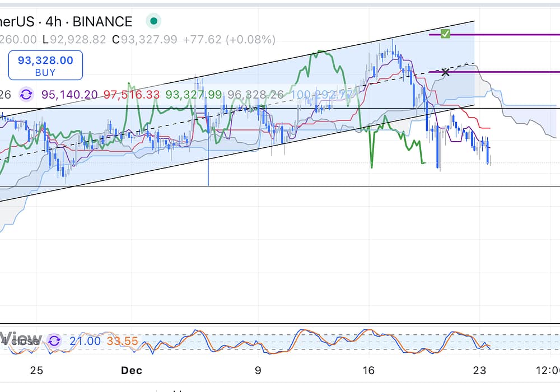Image resolution: width=560 pixels, height=392 pixels.
Task: Click the green checkmark target marker
Action: (x=445, y=34)
